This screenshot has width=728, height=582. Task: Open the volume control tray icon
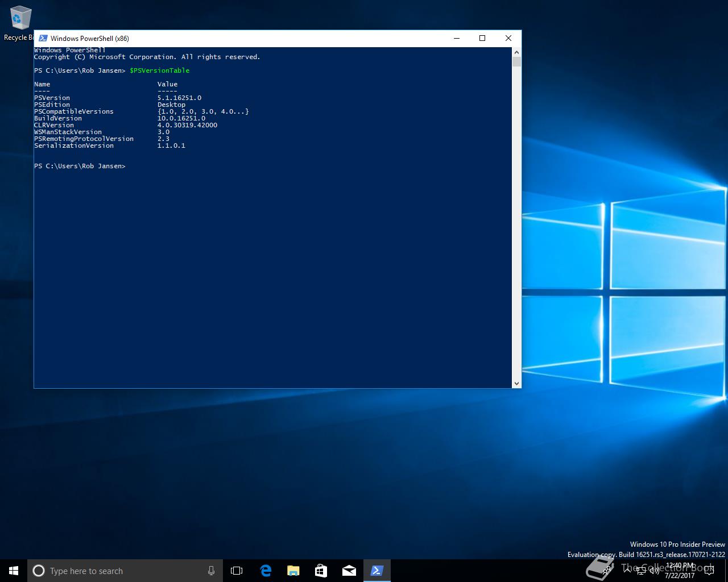[x=654, y=570]
